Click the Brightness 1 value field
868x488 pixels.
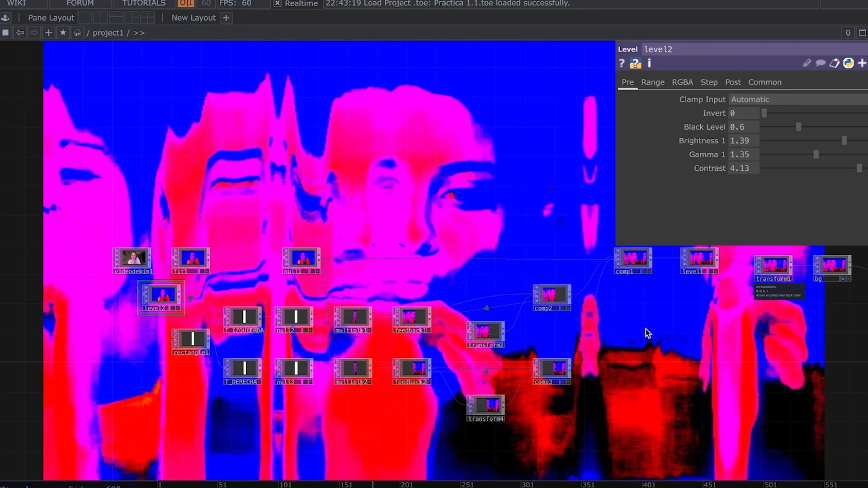point(744,141)
